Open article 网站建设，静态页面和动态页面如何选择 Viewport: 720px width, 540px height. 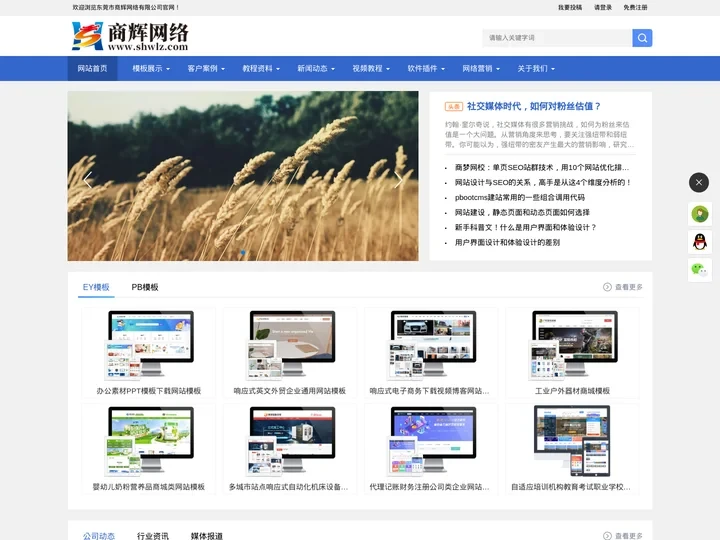pyautogui.click(x=522, y=212)
